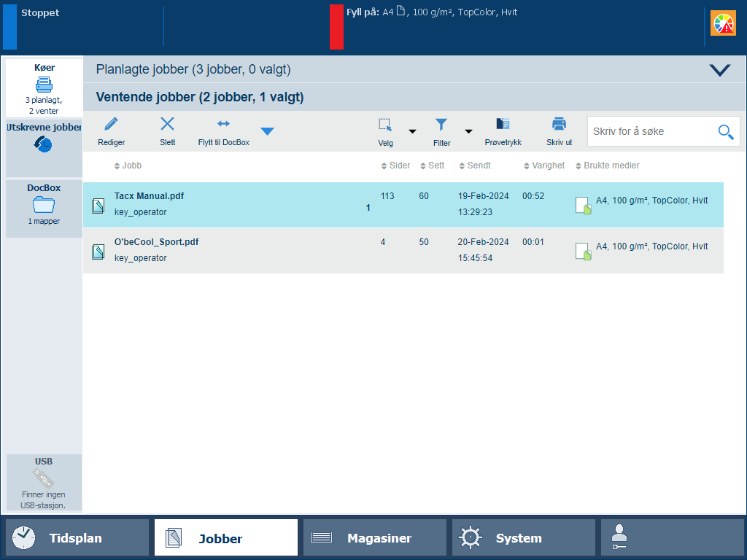This screenshot has height=560, width=747.
Task: Open the dropdown next to Flytt til DocBox
Action: click(x=267, y=131)
